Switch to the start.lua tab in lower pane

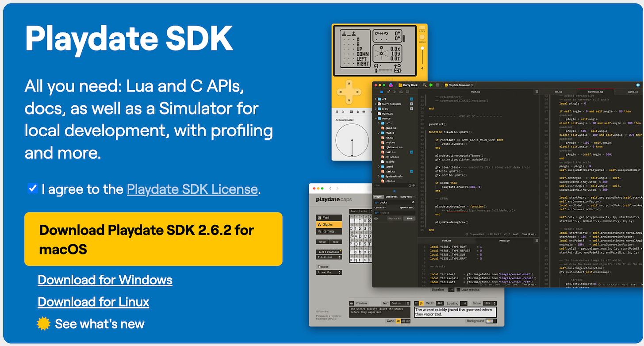pyautogui.click(x=446, y=241)
